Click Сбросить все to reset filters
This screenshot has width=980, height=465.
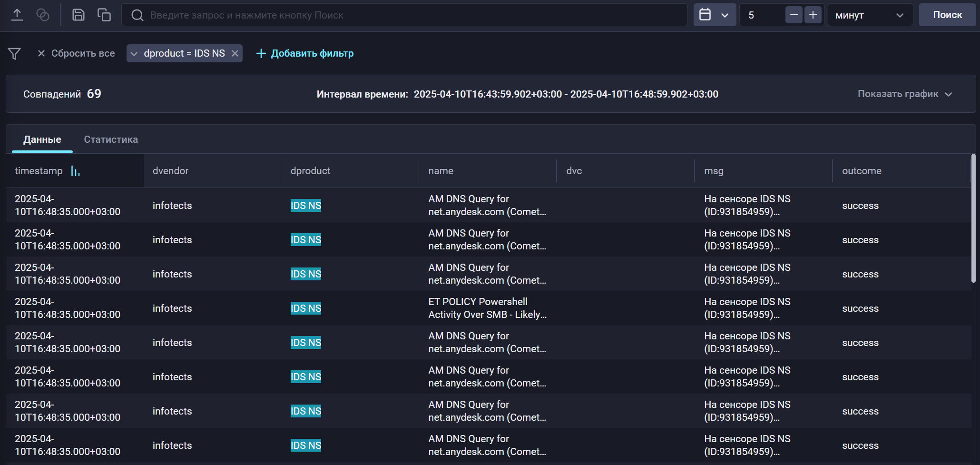point(76,53)
